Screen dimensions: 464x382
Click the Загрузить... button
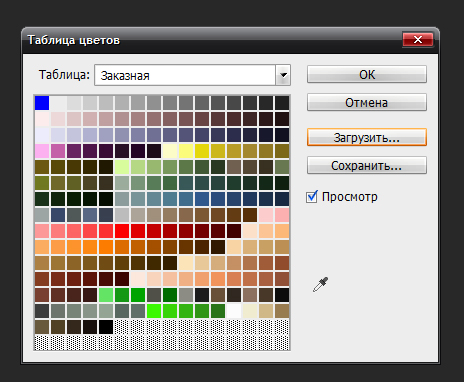(367, 137)
